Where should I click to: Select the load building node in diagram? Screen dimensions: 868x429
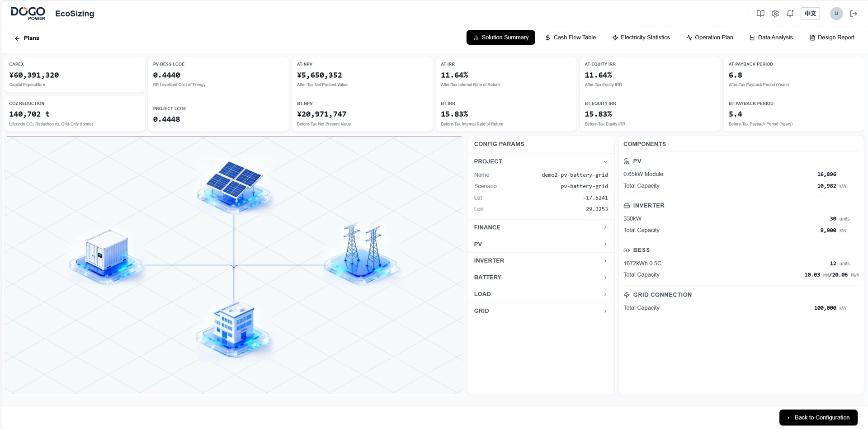point(233,330)
